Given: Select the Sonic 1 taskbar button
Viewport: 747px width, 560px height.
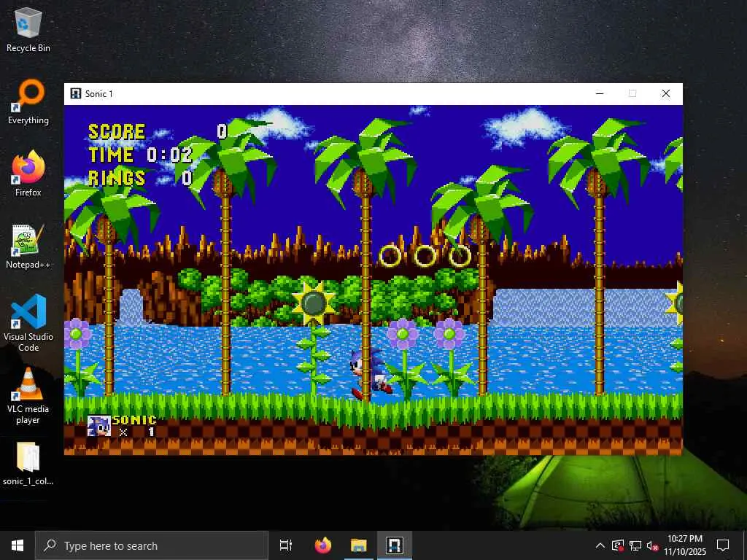Looking at the screenshot, I should coord(395,545).
